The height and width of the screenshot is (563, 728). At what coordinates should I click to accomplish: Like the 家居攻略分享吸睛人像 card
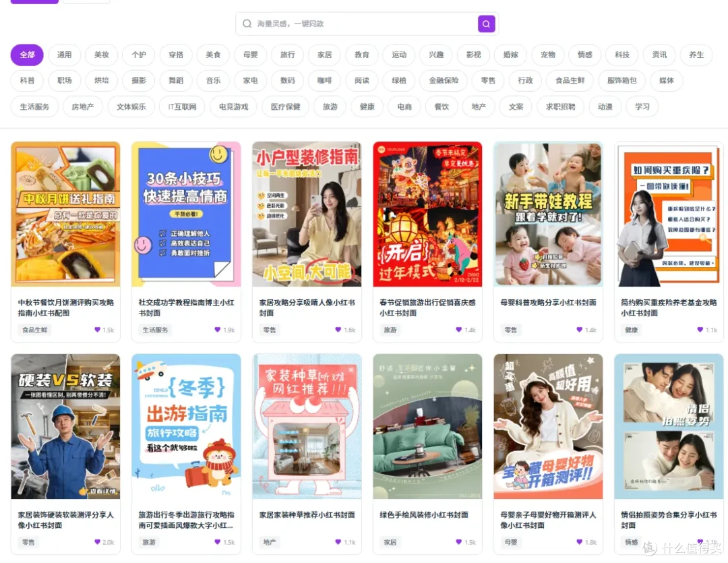338,329
